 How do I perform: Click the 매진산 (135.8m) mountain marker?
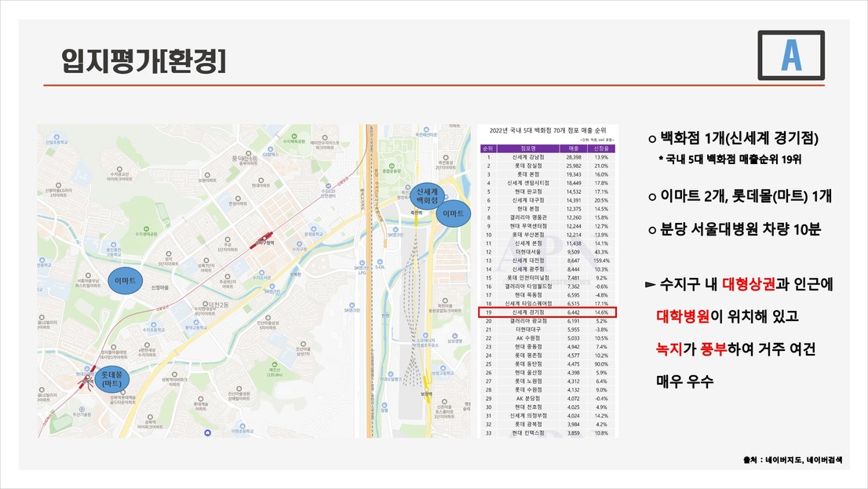tap(275, 371)
